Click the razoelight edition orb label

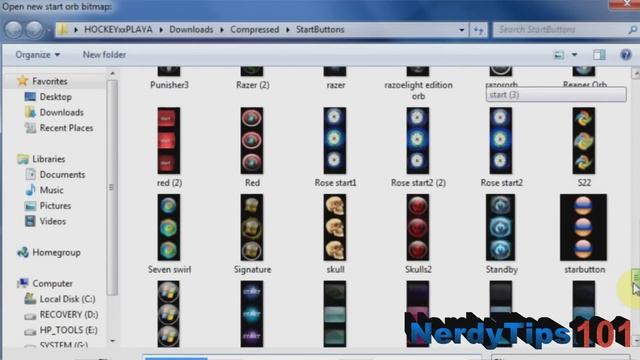coord(418,90)
